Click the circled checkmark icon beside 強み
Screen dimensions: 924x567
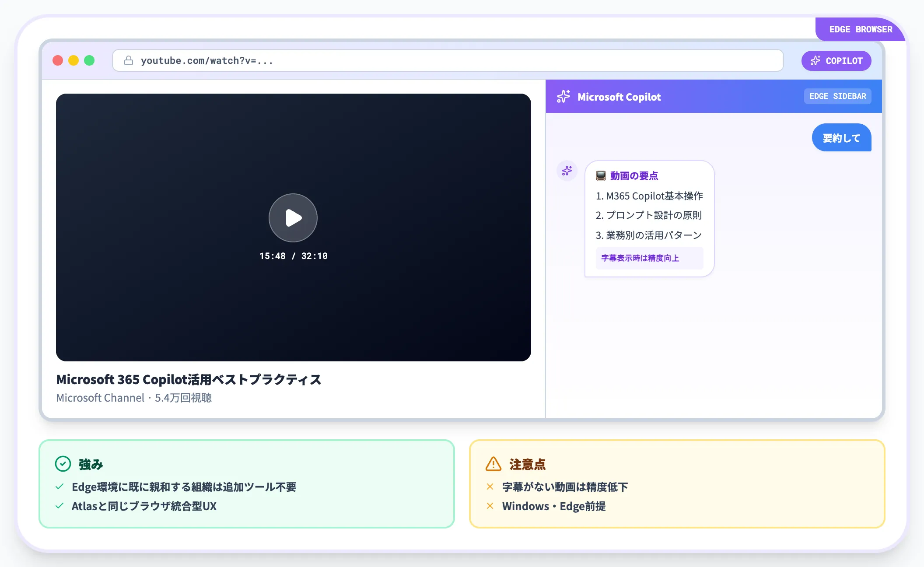(x=63, y=464)
